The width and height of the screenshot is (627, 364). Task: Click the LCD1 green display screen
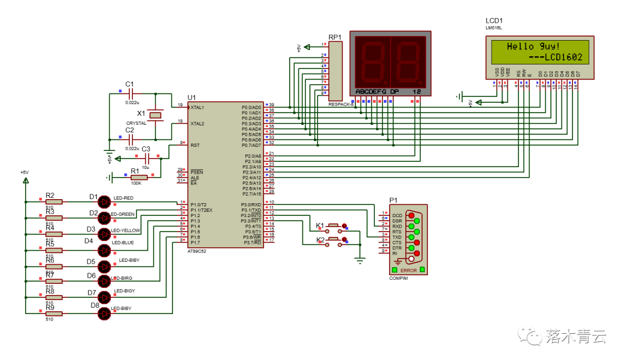pos(540,52)
